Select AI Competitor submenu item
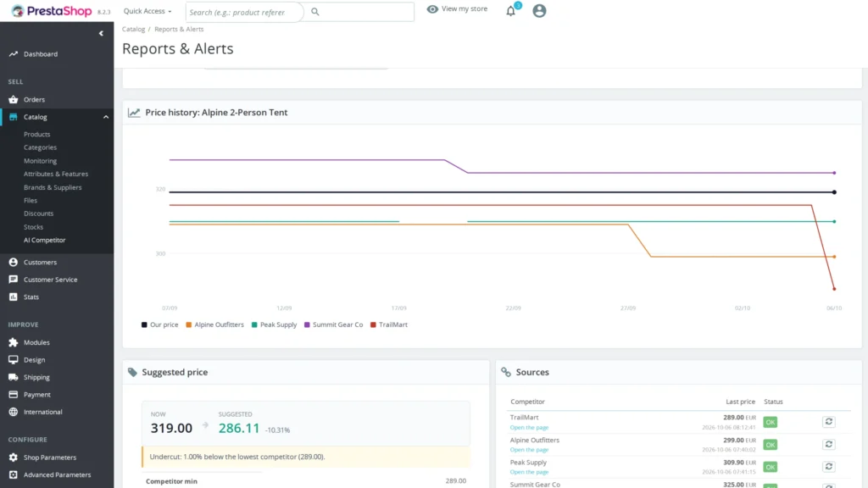 click(x=44, y=240)
